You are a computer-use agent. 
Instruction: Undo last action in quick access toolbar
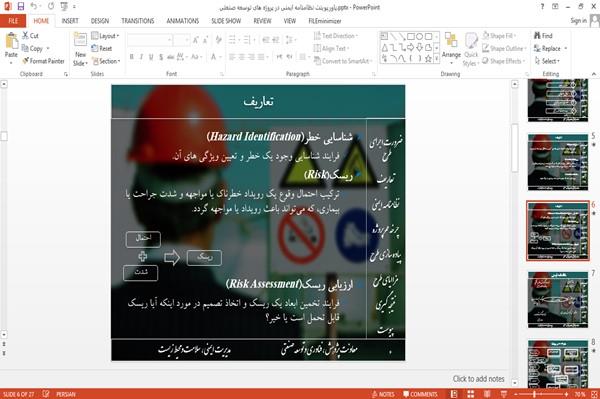point(34,6)
